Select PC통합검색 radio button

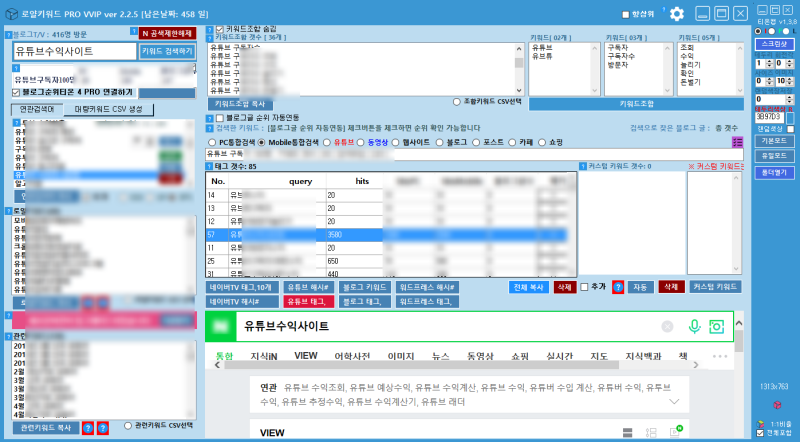pos(212,142)
